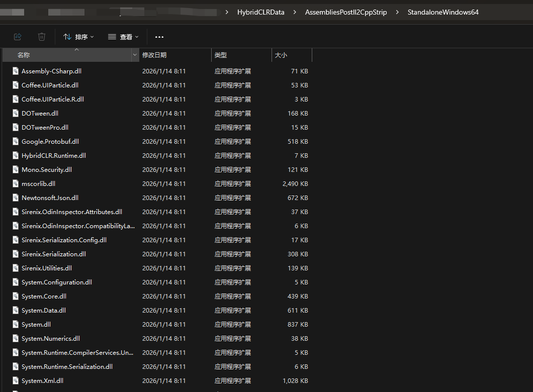533x392 pixels.
Task: Click the 518 KB size cell
Action: tap(298, 141)
